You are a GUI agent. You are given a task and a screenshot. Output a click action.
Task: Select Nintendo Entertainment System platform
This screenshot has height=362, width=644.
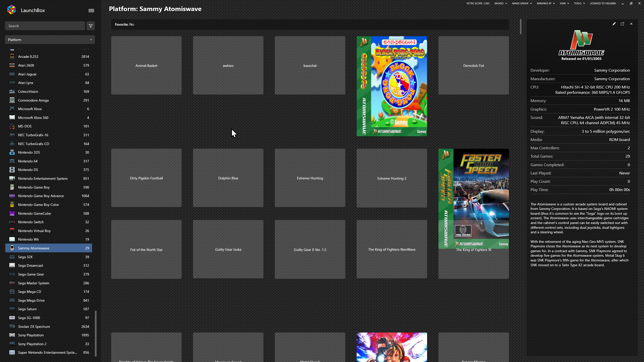pos(49,178)
